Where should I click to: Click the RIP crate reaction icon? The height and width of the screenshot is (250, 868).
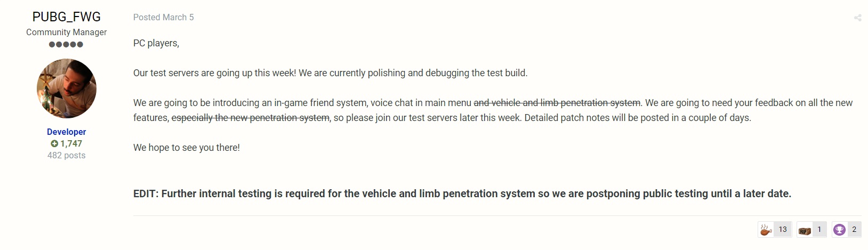(805, 230)
